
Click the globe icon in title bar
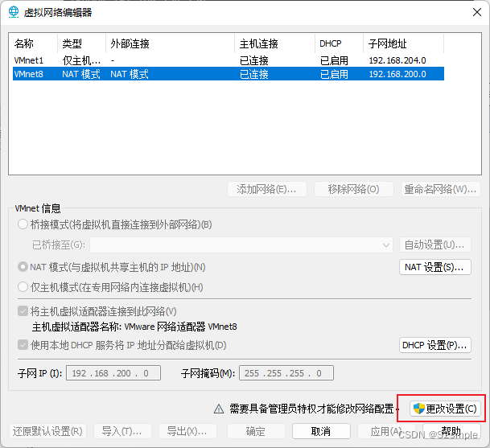click(x=14, y=12)
